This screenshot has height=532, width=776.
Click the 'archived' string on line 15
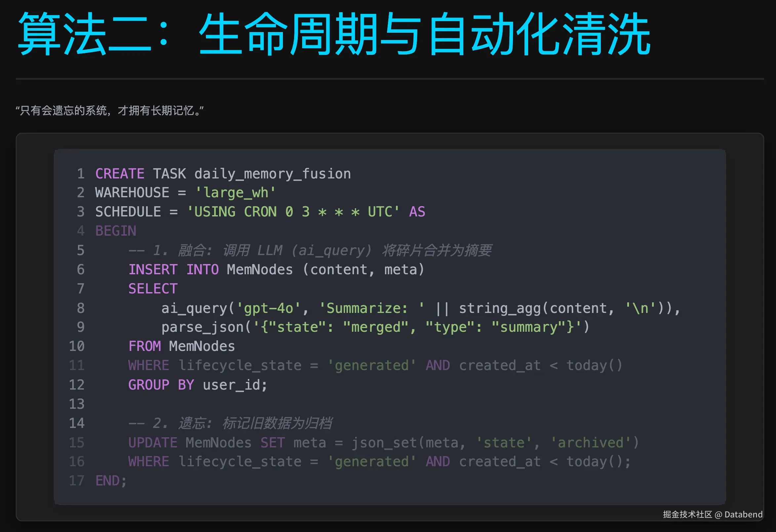590,442
